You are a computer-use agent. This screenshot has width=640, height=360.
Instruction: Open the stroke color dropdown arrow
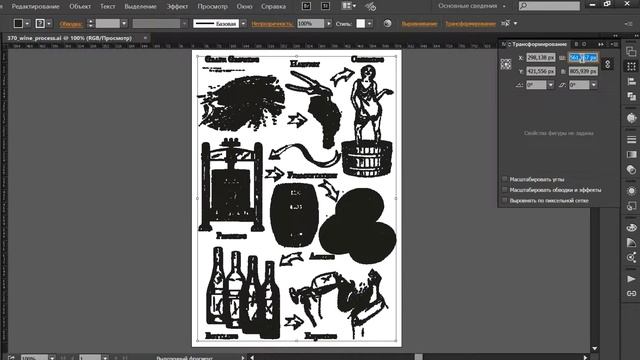click(49, 24)
